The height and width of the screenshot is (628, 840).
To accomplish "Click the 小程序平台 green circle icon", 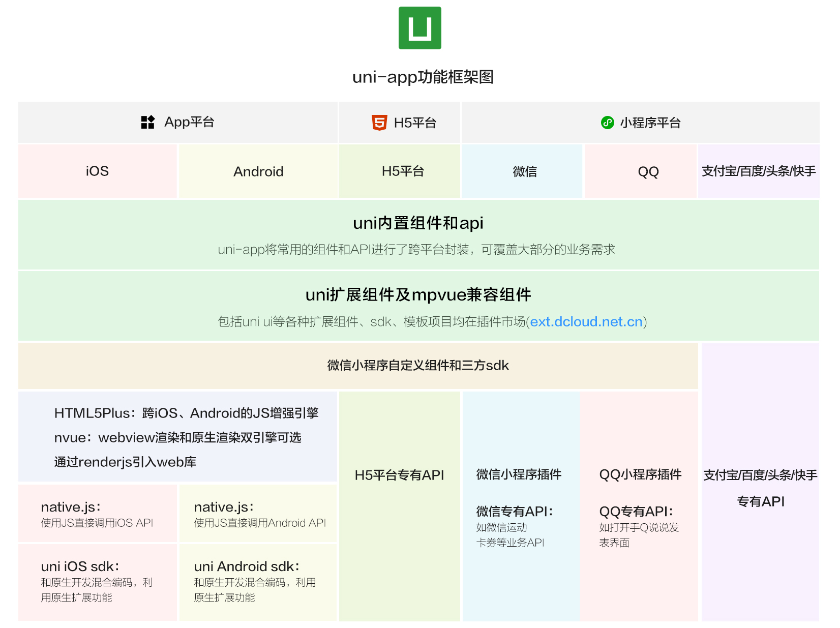I will [607, 123].
